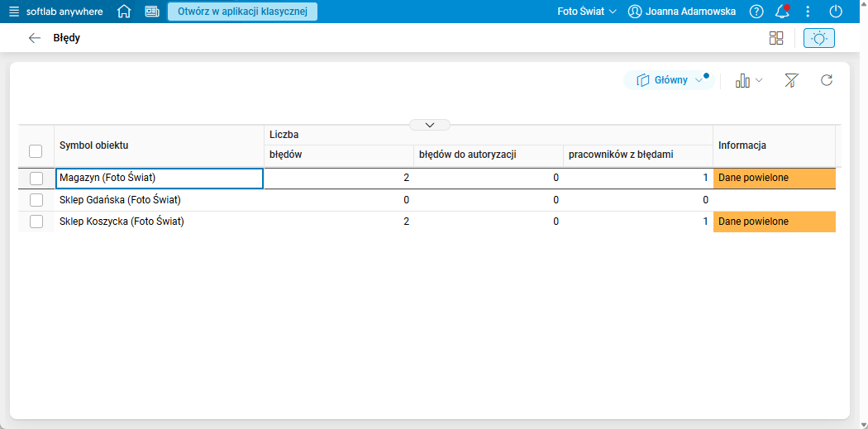Open the dashboard tiles layout icon
This screenshot has width=868, height=429.
(x=776, y=38)
